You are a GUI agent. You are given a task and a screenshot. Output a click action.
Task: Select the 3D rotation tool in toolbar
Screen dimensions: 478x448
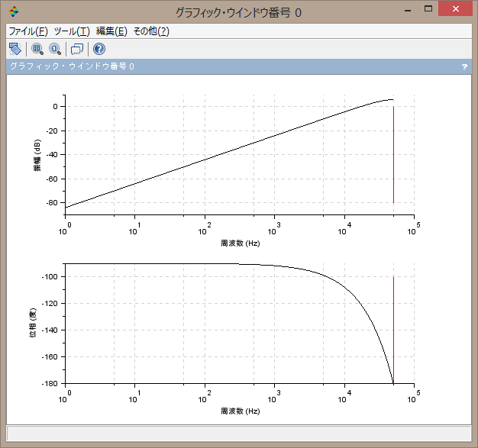(x=15, y=49)
